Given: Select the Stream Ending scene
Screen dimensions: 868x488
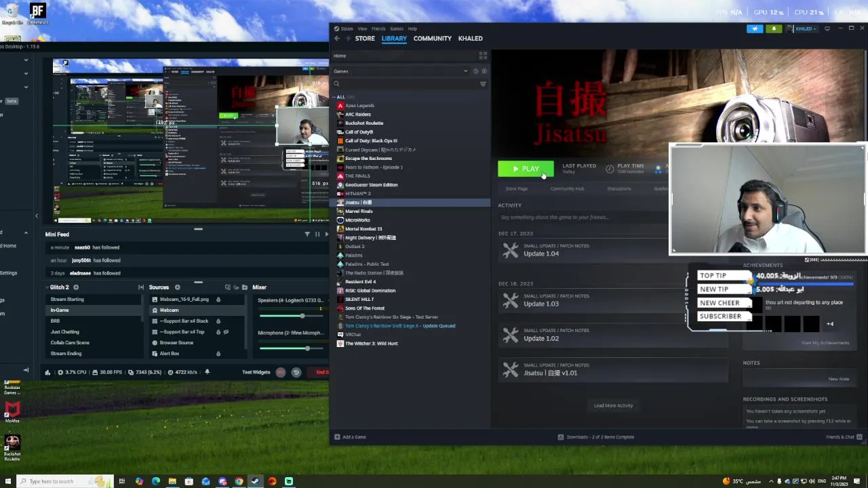Looking at the screenshot, I should point(66,354).
